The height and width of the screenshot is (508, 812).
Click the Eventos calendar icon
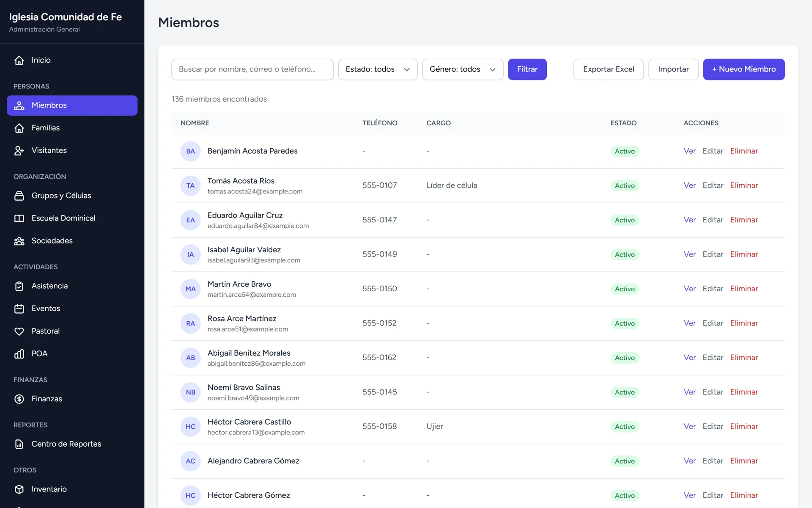19,309
